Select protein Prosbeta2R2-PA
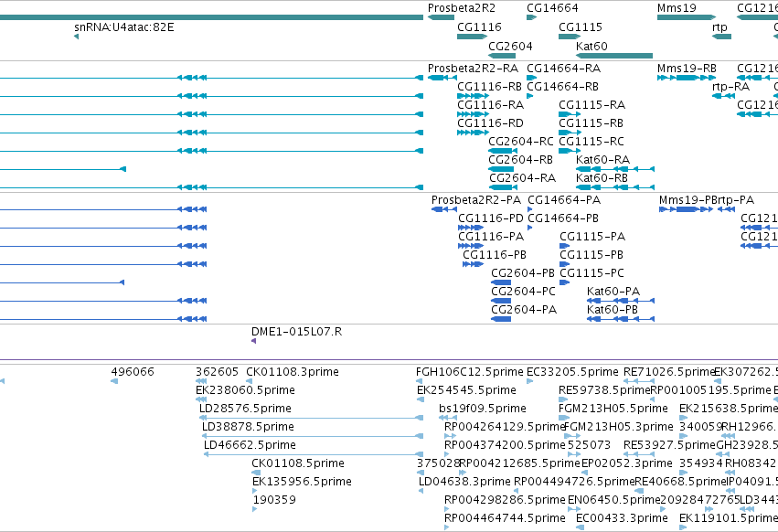The image size is (778, 532). point(476,200)
